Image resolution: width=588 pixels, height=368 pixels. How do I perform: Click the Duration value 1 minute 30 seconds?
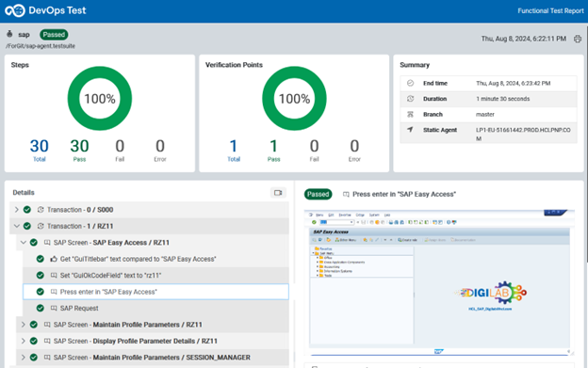pos(503,99)
